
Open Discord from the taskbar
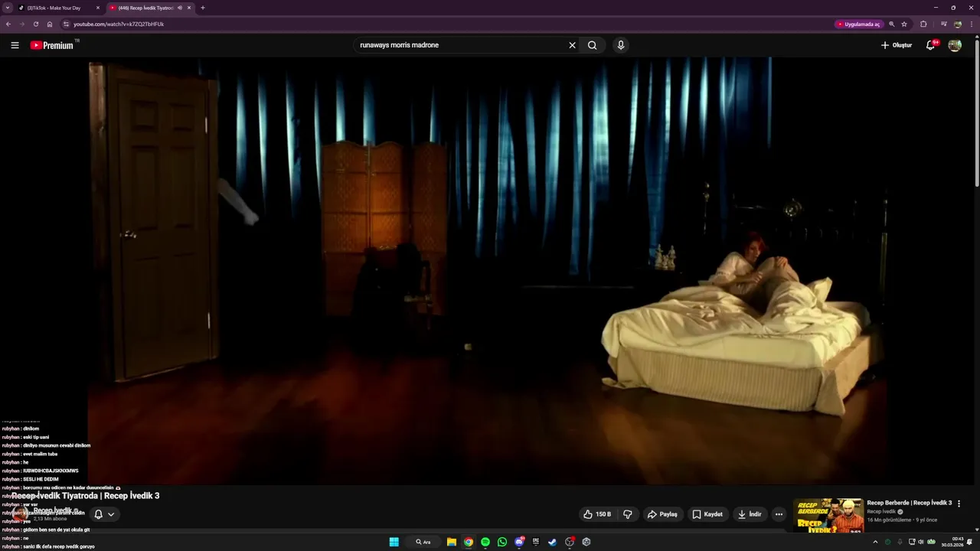(x=519, y=542)
